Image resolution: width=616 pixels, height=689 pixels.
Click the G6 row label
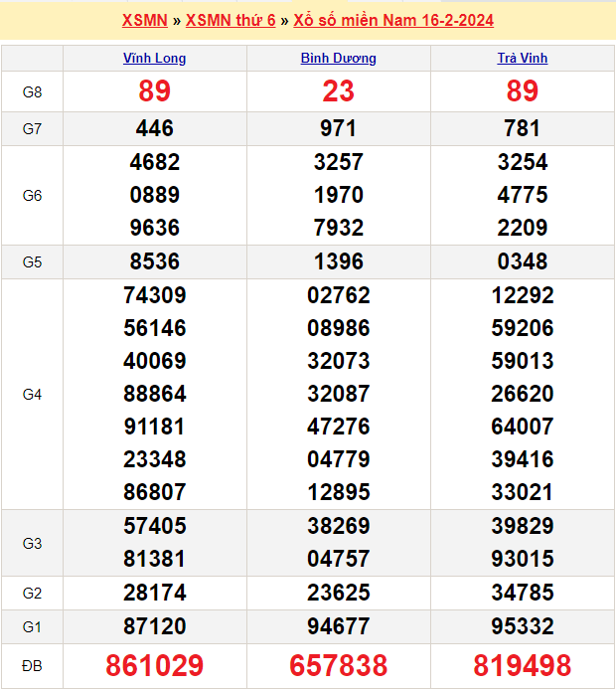point(32,196)
